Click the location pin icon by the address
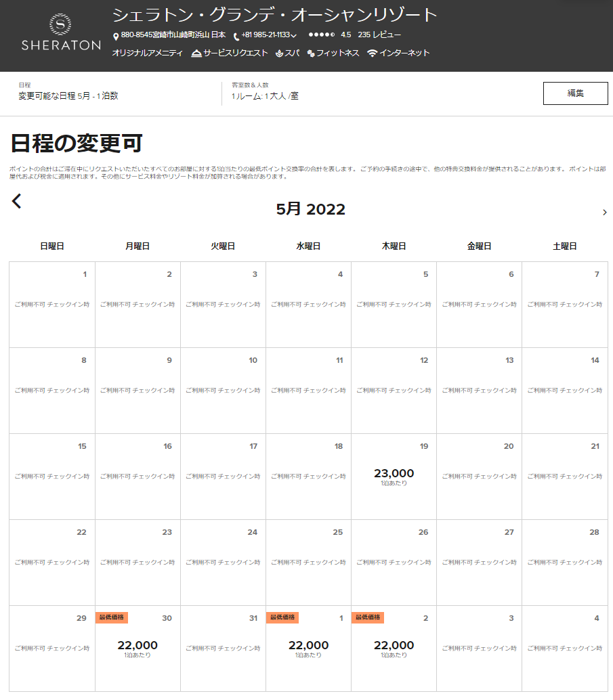 coord(116,36)
